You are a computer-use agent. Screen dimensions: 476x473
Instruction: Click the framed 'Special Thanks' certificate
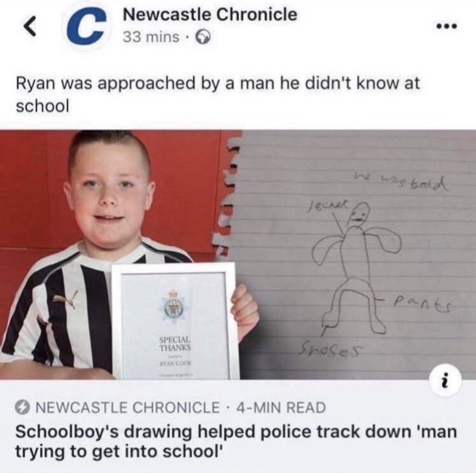coord(175,321)
